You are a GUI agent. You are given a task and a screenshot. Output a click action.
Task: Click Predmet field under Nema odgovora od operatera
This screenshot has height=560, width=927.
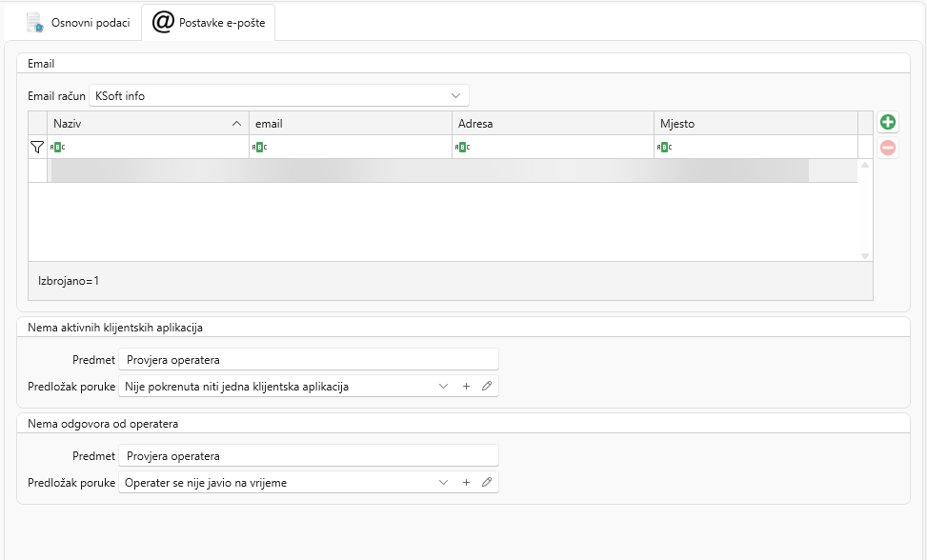(309, 456)
